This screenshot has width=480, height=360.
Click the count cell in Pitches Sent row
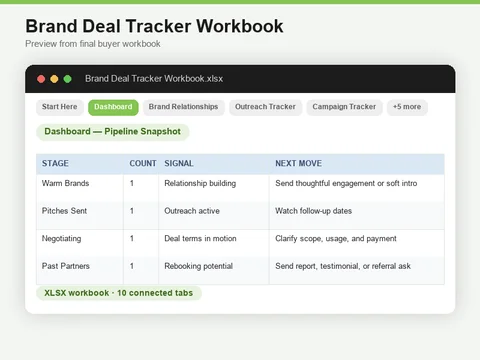pos(141,215)
